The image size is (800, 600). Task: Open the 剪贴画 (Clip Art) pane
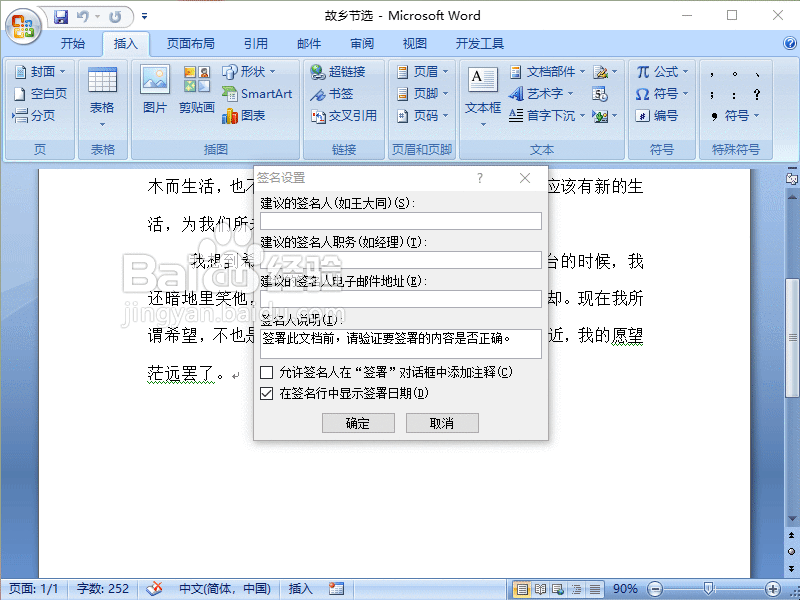(196, 89)
